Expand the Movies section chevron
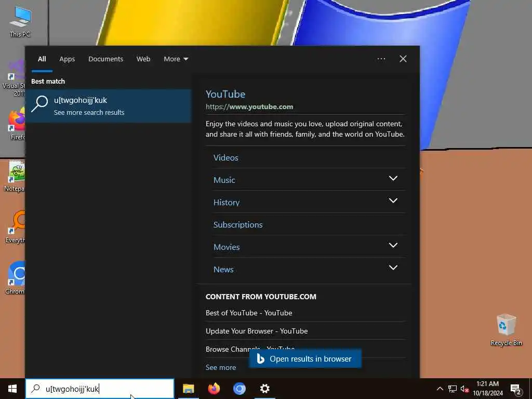 [x=393, y=245]
